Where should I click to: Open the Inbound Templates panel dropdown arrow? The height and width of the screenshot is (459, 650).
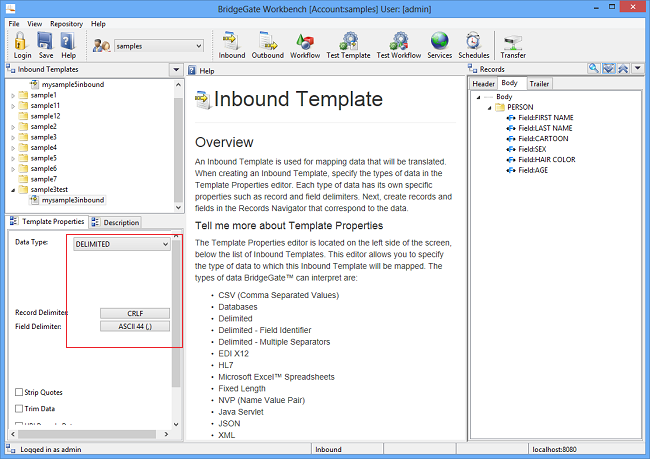click(x=176, y=69)
